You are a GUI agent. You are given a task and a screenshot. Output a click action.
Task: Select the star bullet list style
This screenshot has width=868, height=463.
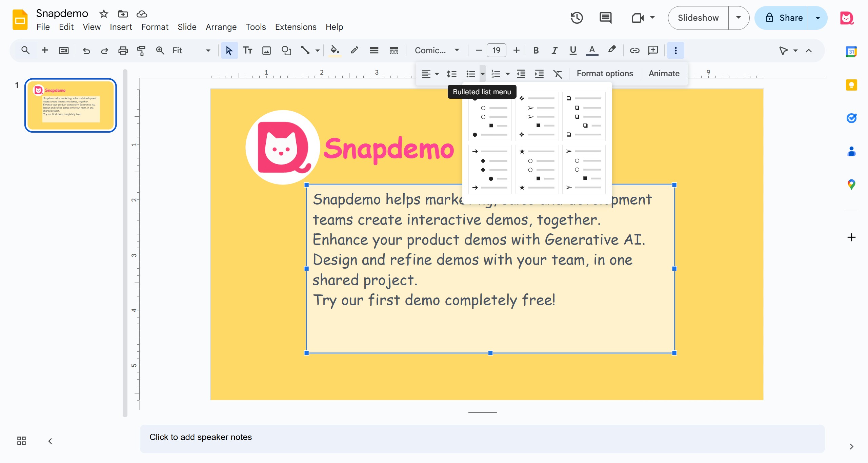click(x=537, y=169)
